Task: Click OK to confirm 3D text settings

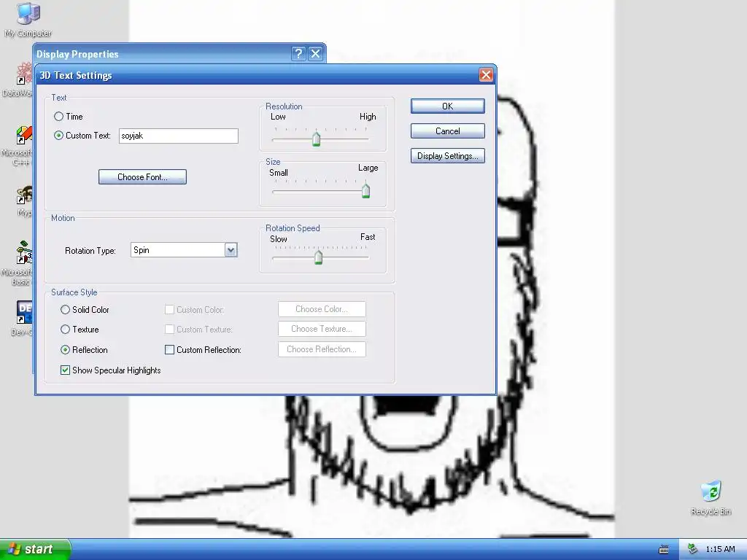Action: click(x=448, y=106)
